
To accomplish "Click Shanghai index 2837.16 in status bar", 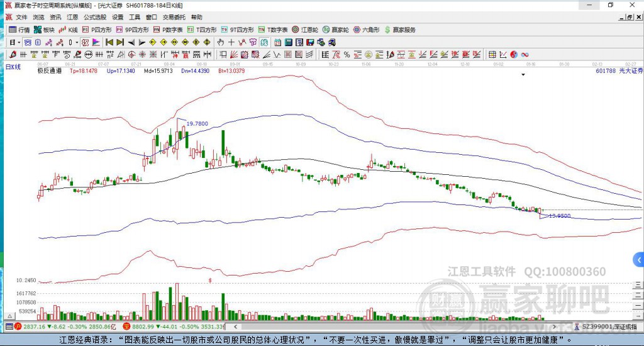I will [x=34, y=326].
